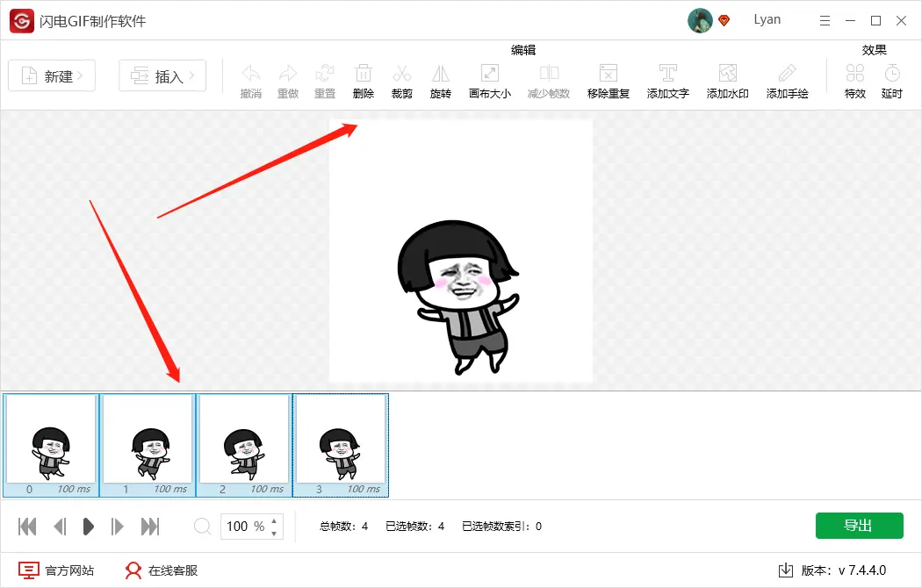Step to the next frame

pyautogui.click(x=117, y=527)
